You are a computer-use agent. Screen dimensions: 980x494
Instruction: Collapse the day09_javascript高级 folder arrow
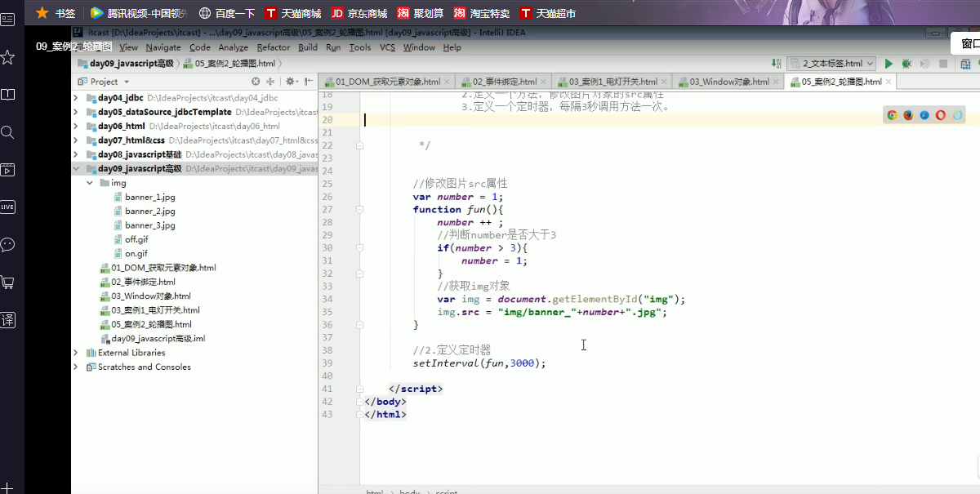pos(76,169)
